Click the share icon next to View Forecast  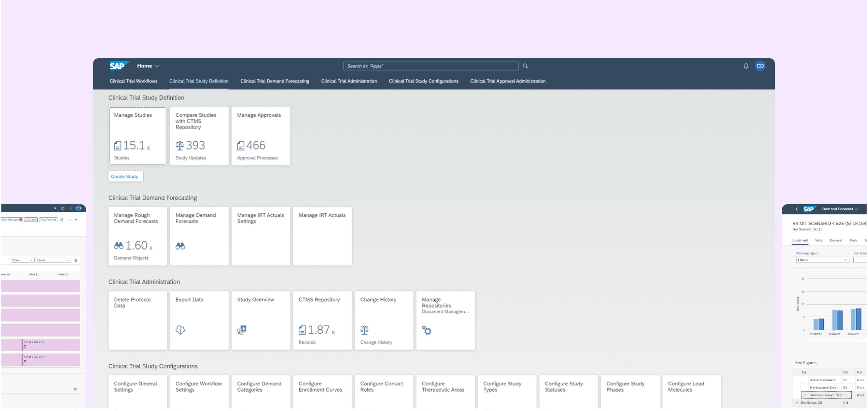click(x=62, y=220)
